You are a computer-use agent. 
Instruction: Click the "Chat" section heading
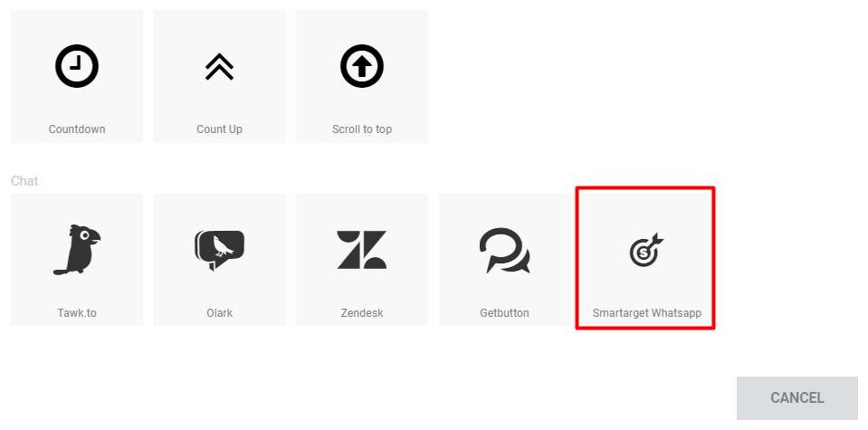click(x=24, y=181)
